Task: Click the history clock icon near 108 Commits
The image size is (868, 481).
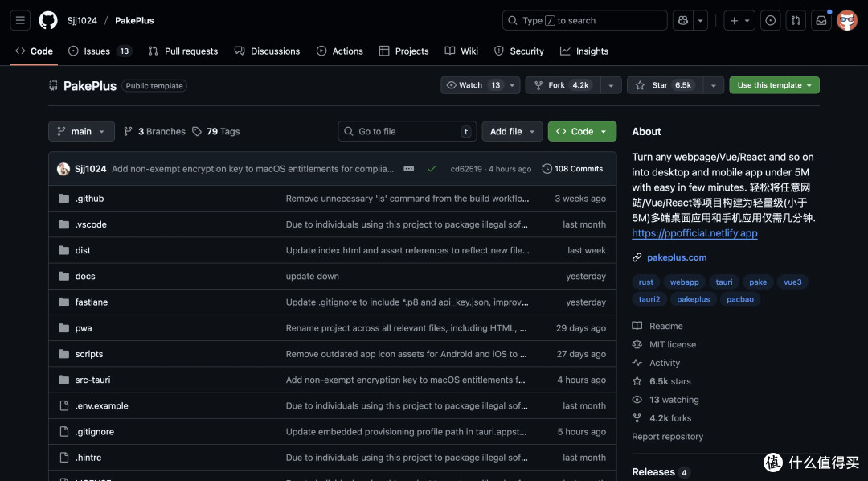Action: (547, 169)
